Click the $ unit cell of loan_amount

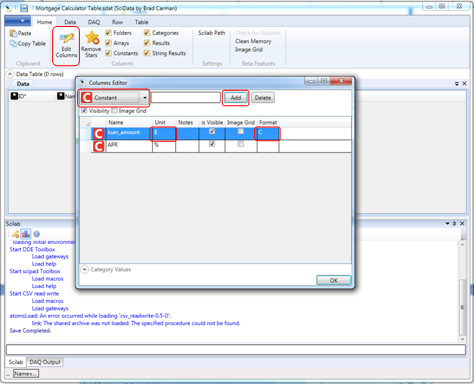click(x=164, y=134)
